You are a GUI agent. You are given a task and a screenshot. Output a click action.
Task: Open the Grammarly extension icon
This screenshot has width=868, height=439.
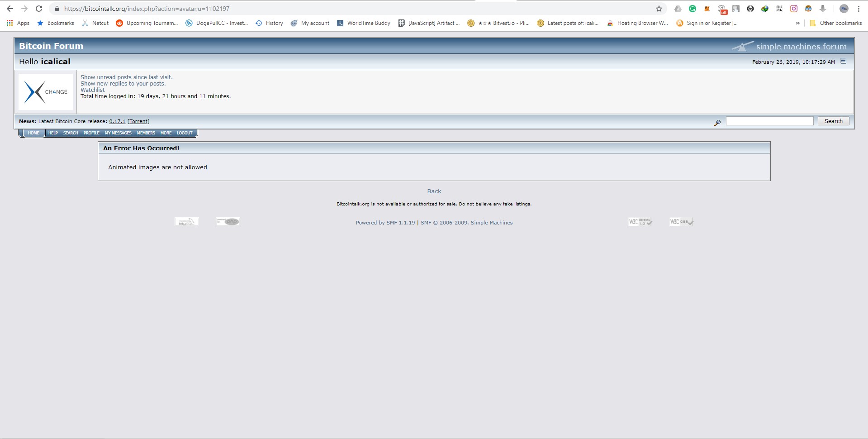(x=692, y=9)
